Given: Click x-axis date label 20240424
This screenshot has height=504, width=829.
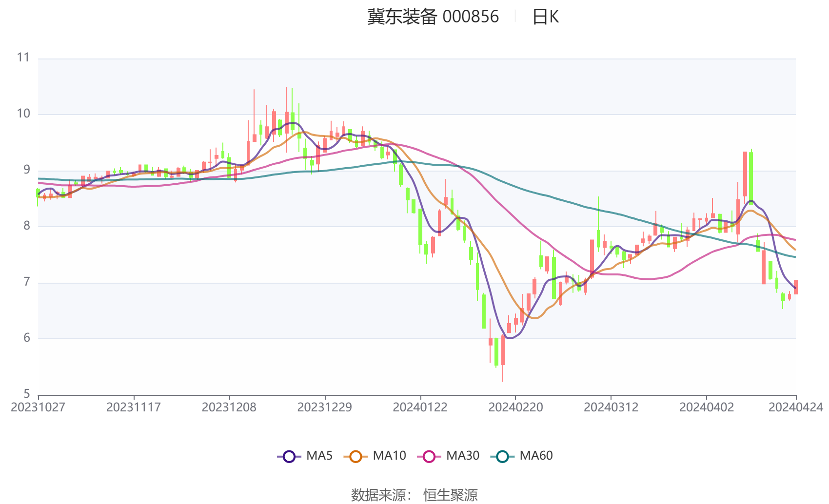Looking at the screenshot, I should (796, 407).
